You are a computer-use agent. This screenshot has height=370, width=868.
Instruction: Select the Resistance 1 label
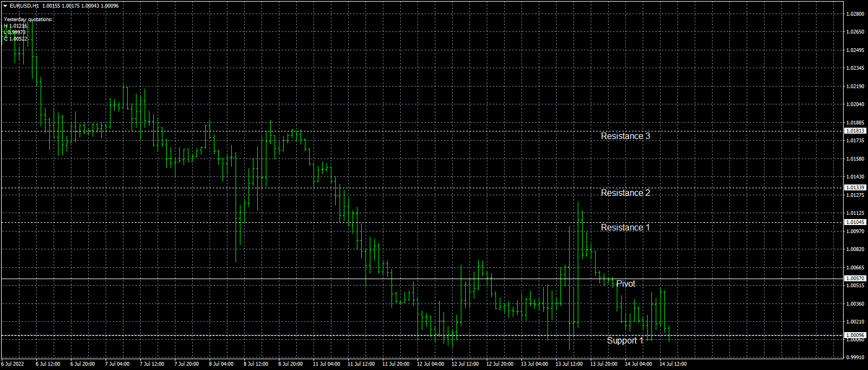625,228
